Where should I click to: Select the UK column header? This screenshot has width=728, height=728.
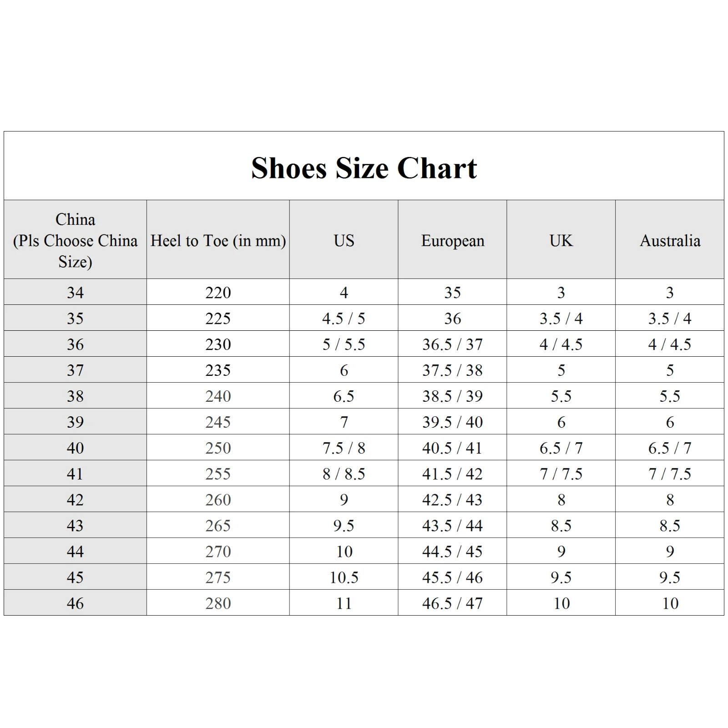[x=561, y=240]
